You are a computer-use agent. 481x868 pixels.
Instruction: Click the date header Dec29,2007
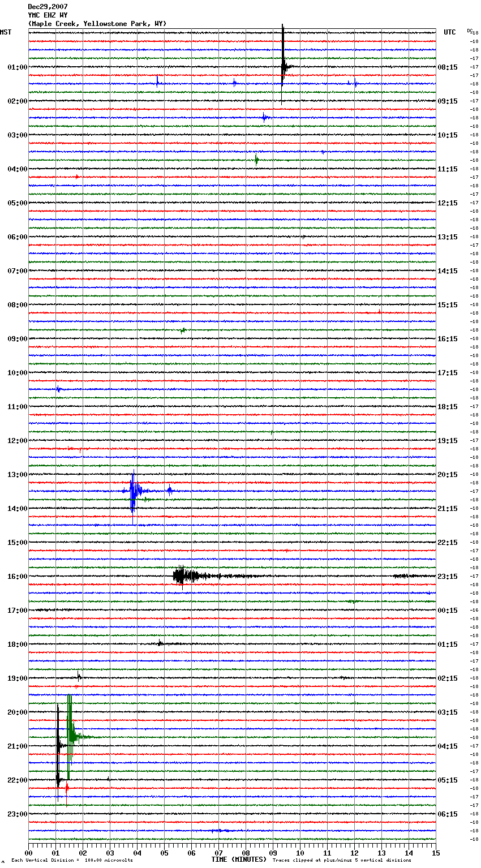(x=48, y=7)
